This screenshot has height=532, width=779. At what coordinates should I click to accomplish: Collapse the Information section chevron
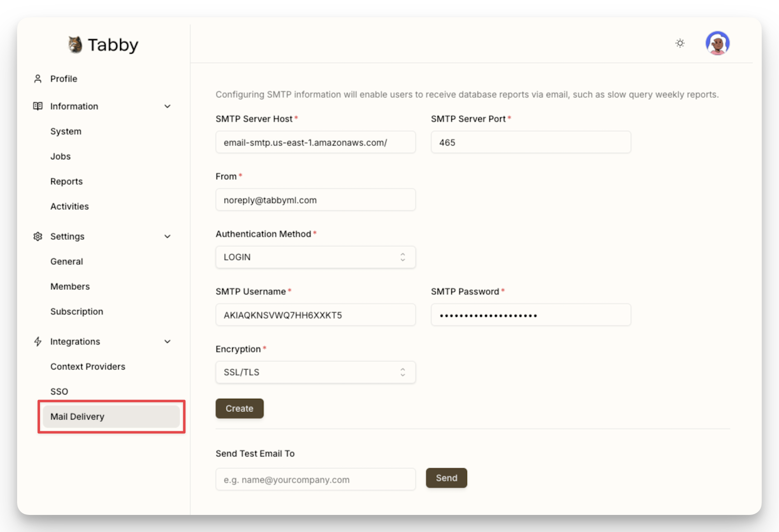[x=167, y=107]
